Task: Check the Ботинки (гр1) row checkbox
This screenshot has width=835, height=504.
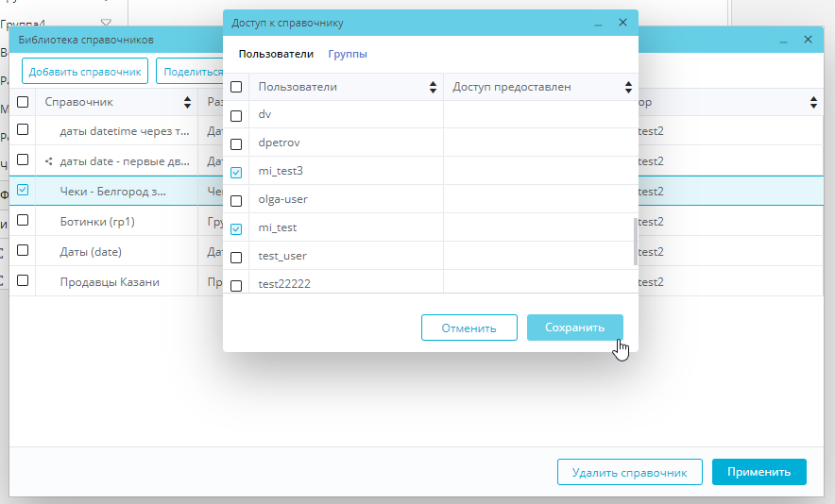Action: coord(23,222)
